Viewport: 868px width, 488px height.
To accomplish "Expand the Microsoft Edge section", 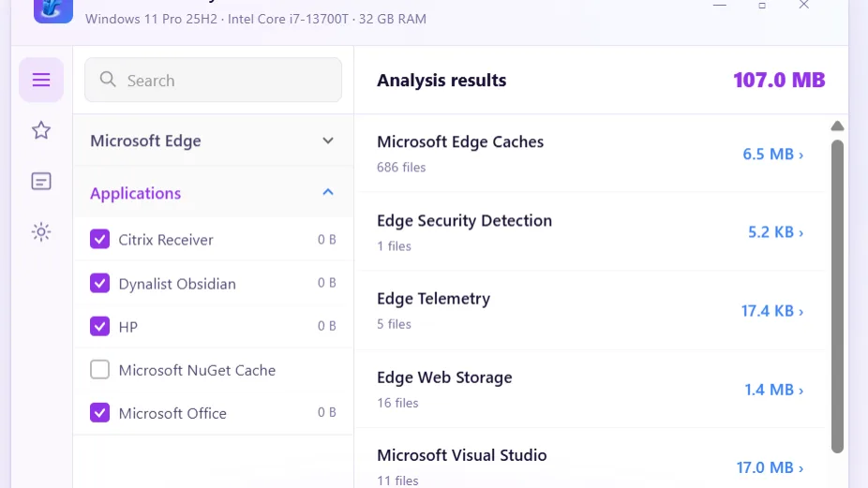I will pos(213,140).
